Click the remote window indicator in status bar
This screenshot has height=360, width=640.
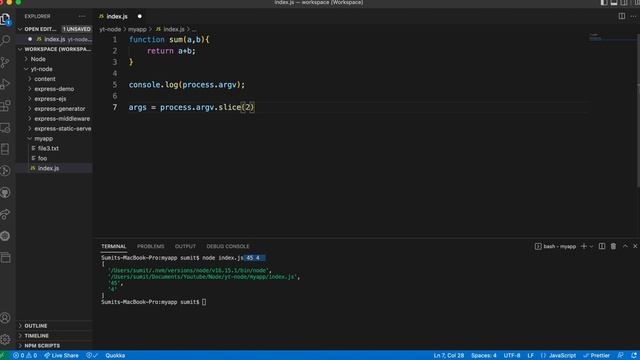point(4,356)
